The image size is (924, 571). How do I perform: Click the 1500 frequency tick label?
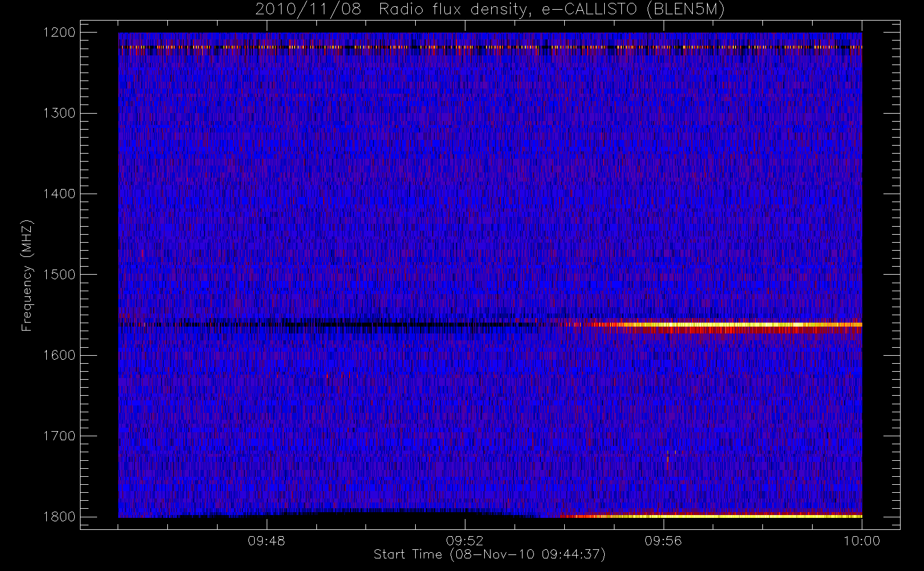click(59, 275)
